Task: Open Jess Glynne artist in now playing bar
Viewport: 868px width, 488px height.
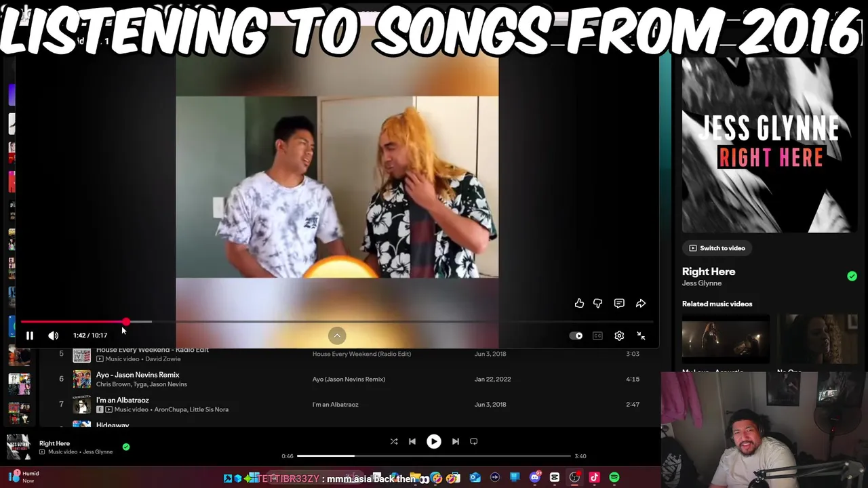Action: (98, 452)
